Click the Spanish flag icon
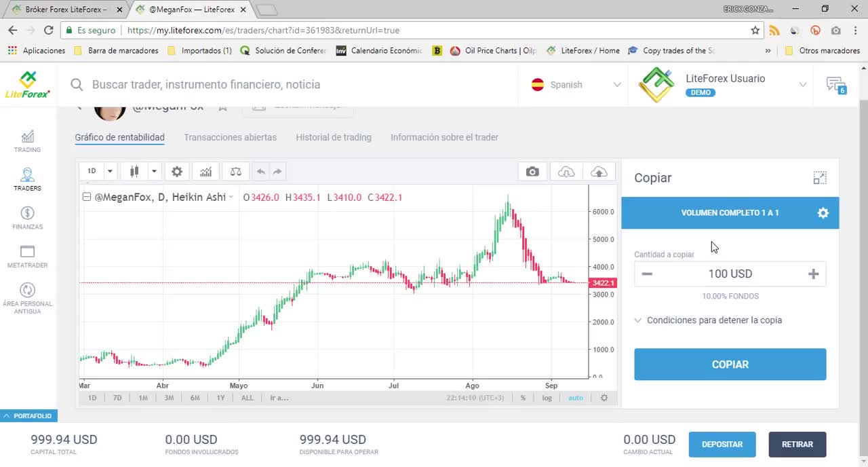Viewport: 868px width, 467px height. 538,85
